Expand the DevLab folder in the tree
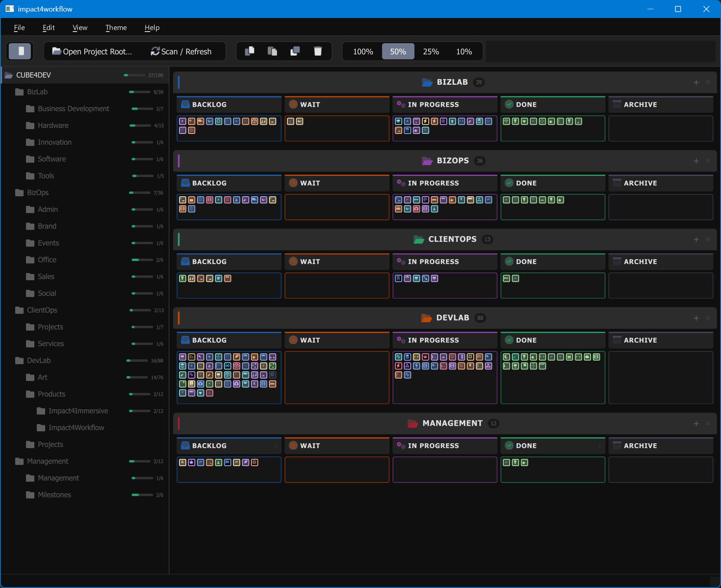This screenshot has height=588, width=721. [x=39, y=361]
